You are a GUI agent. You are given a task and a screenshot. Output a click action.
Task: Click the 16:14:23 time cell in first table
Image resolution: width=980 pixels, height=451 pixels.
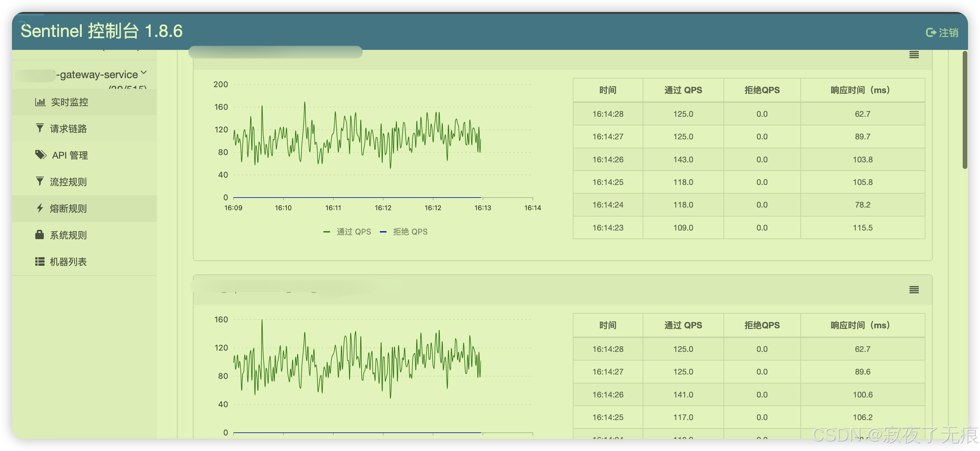point(607,228)
